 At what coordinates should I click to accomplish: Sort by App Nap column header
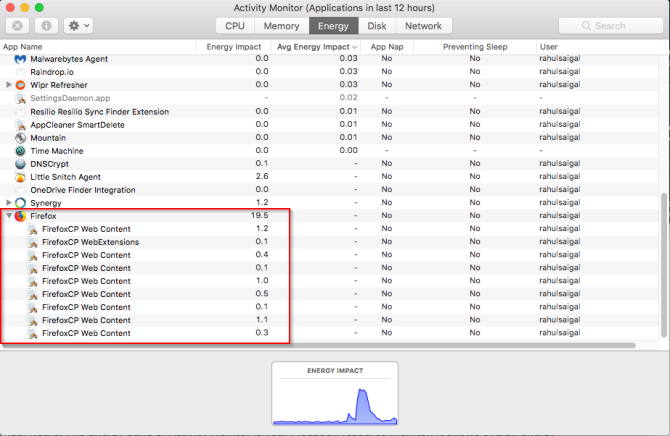point(387,47)
